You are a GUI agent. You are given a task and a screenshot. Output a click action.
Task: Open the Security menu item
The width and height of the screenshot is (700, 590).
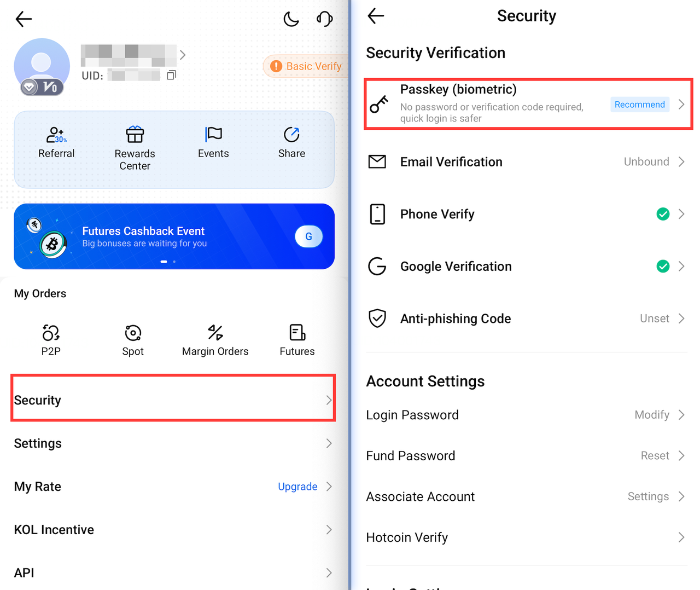[173, 400]
